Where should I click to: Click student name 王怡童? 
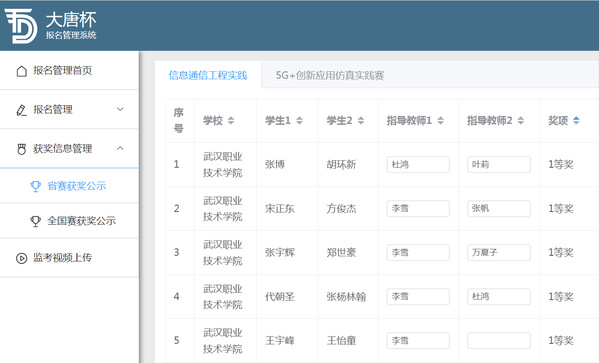pos(341,340)
